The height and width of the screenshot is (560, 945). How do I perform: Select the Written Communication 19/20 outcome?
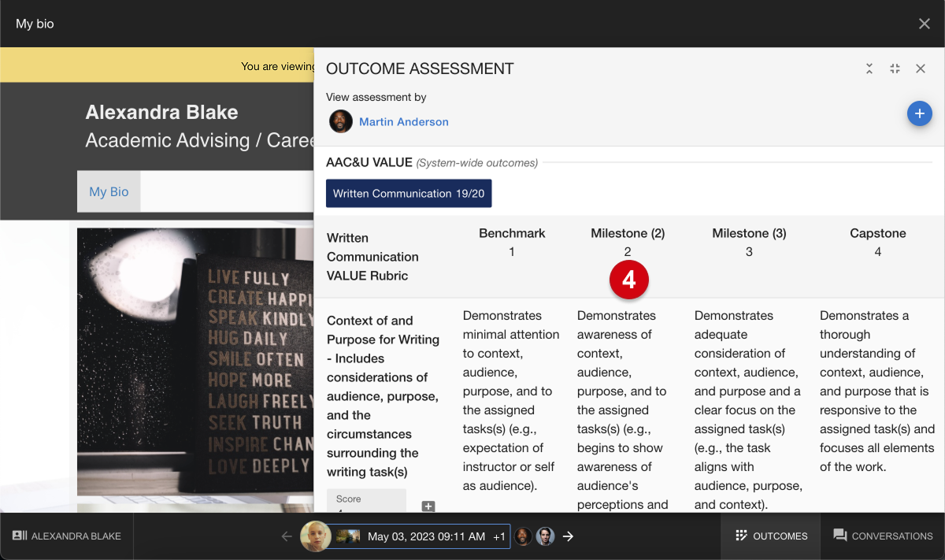(x=409, y=193)
